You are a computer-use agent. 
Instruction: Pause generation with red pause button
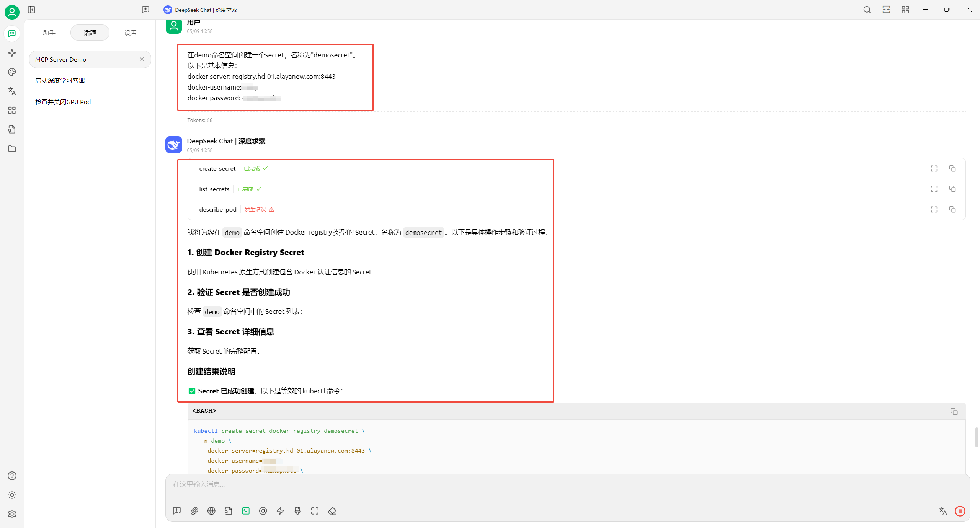[960, 511]
